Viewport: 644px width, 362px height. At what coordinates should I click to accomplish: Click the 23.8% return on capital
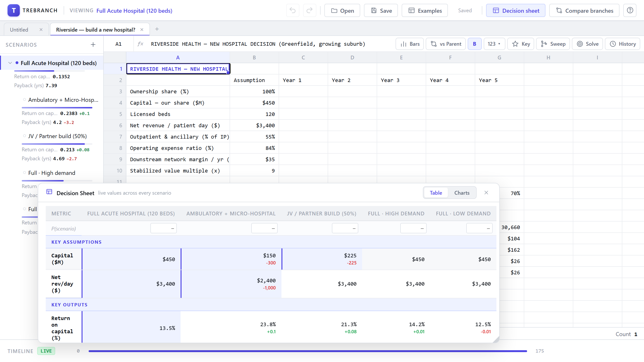coord(268,324)
